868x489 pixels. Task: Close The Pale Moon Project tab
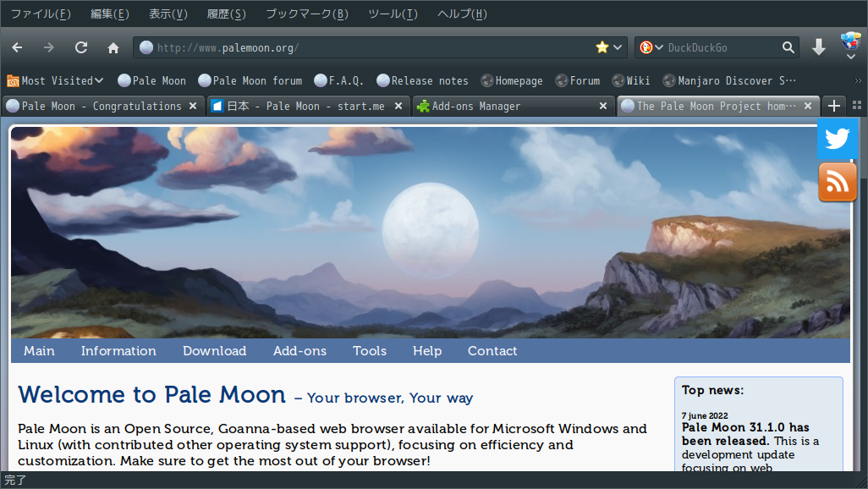coord(808,106)
